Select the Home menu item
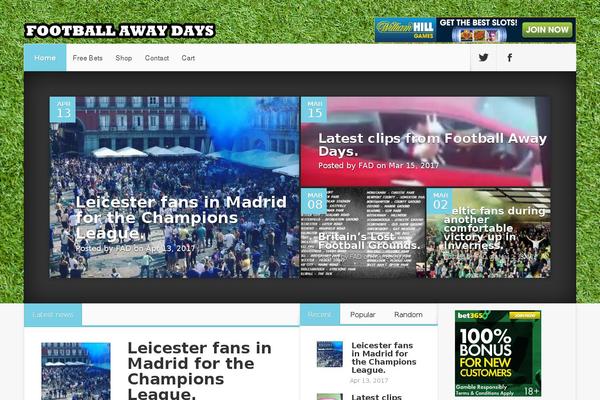The image size is (600, 400). (45, 58)
